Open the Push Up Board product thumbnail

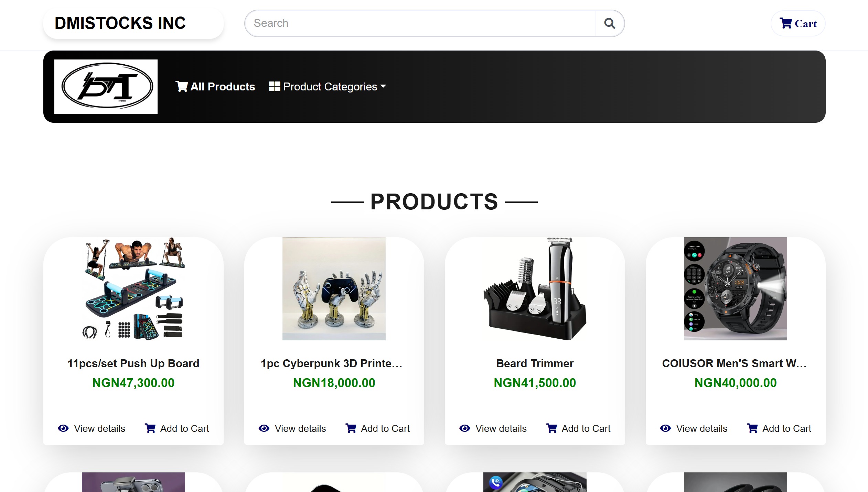click(133, 289)
